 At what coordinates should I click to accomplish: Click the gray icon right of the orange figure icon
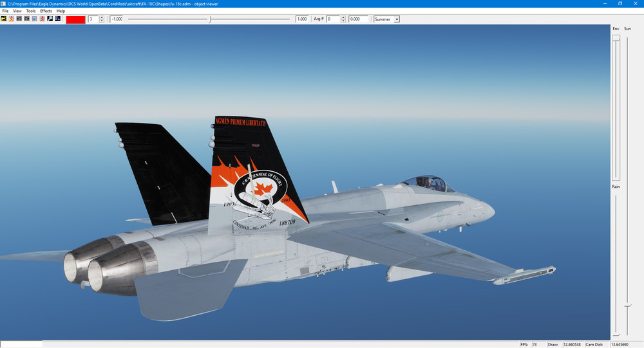point(19,19)
